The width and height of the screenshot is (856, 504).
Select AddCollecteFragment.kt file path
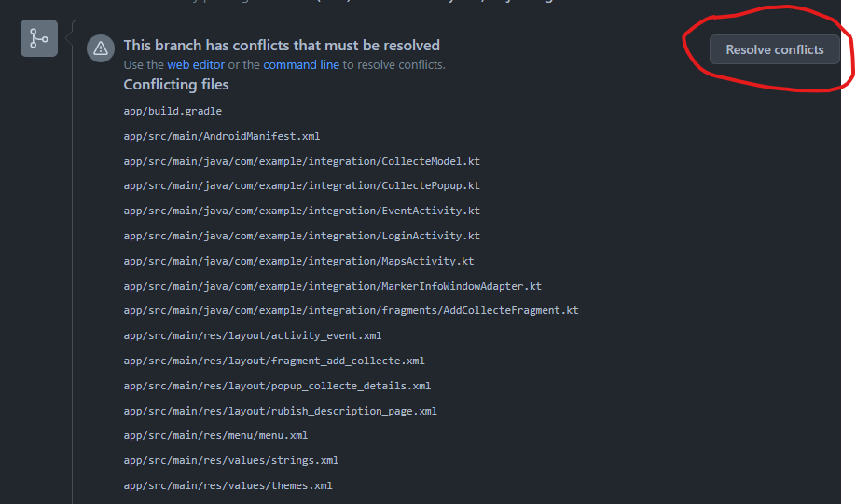(351, 310)
